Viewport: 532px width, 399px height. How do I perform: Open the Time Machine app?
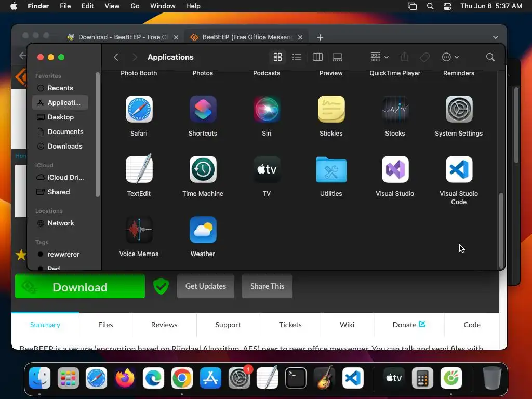(x=203, y=169)
